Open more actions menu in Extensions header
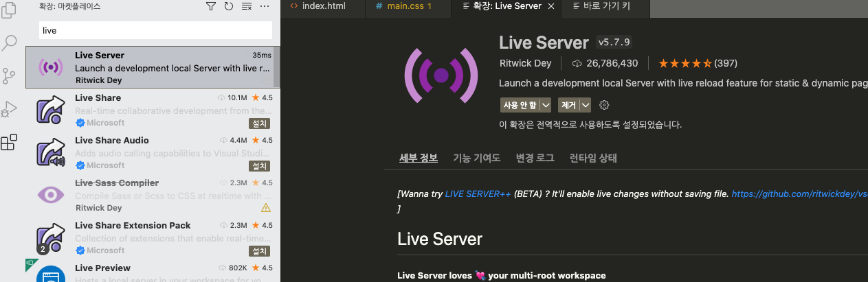Image resolution: width=868 pixels, height=282 pixels. coord(265,6)
